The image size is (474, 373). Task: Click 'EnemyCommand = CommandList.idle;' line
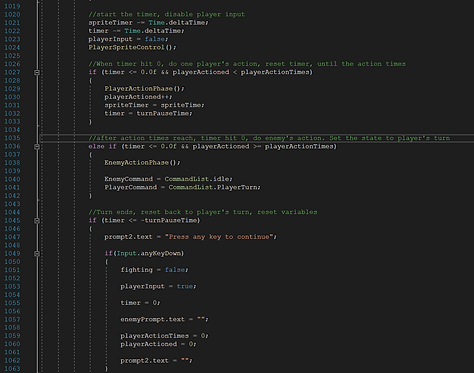coord(169,179)
